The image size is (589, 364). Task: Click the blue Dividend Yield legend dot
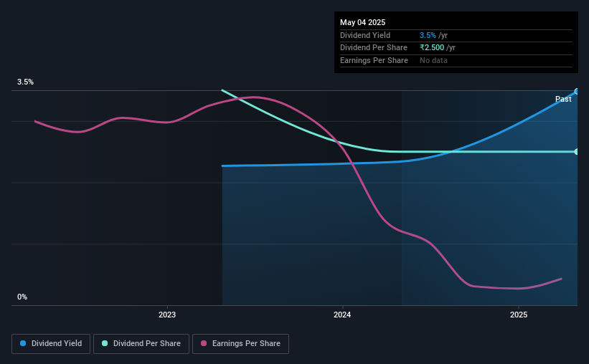(x=23, y=343)
